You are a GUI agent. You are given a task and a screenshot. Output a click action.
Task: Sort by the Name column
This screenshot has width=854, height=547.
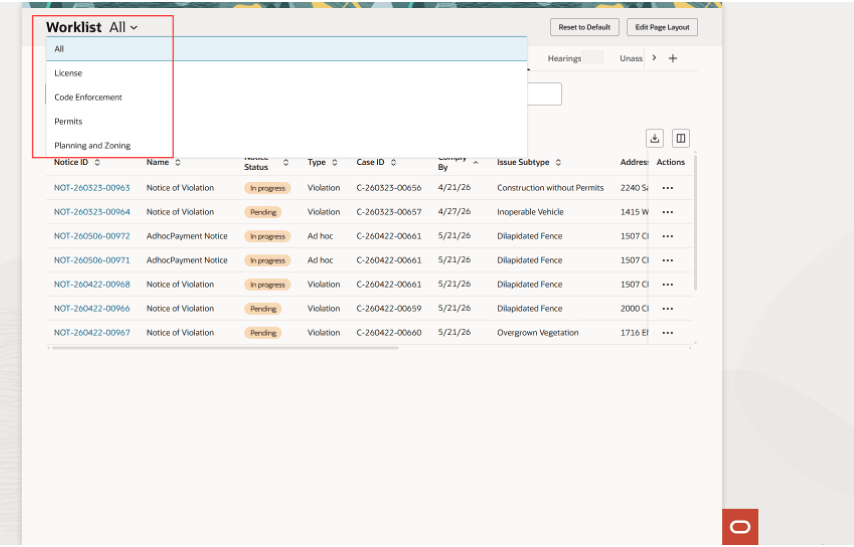tap(178, 162)
